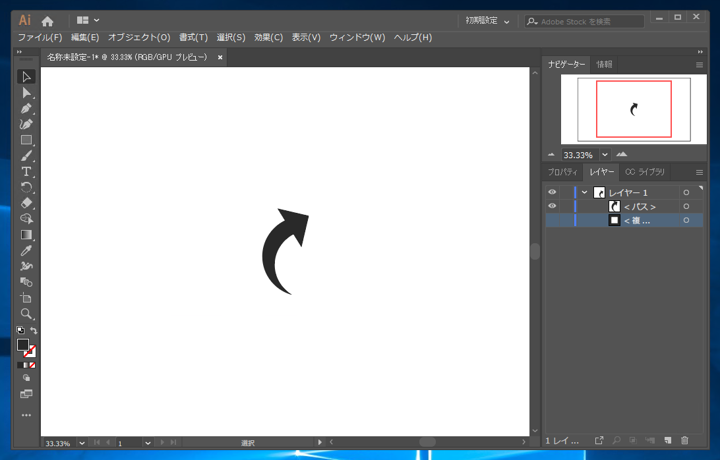Click the default fill and stroke icon
Viewport: 720px width, 460px height.
pyautogui.click(x=21, y=330)
